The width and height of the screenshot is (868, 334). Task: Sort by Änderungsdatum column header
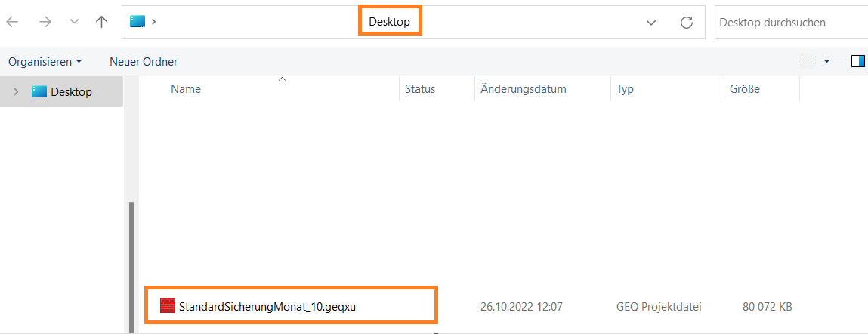(x=523, y=89)
